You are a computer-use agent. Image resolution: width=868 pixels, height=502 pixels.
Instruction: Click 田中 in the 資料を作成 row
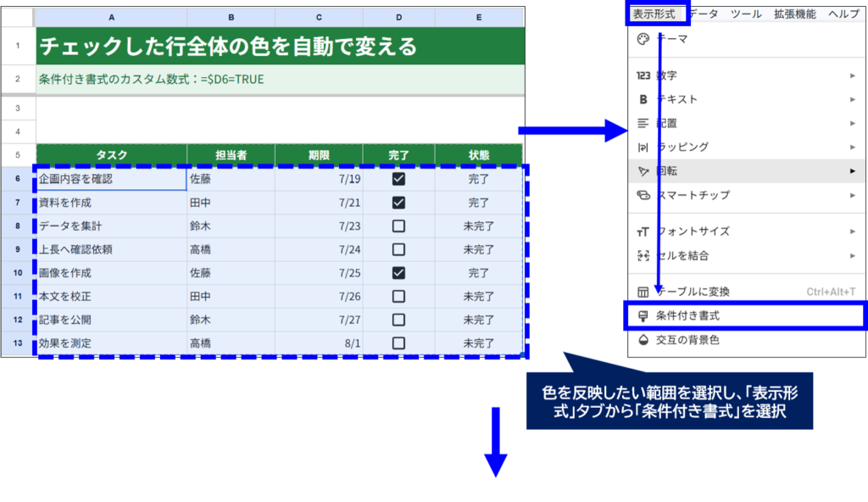pos(231,203)
